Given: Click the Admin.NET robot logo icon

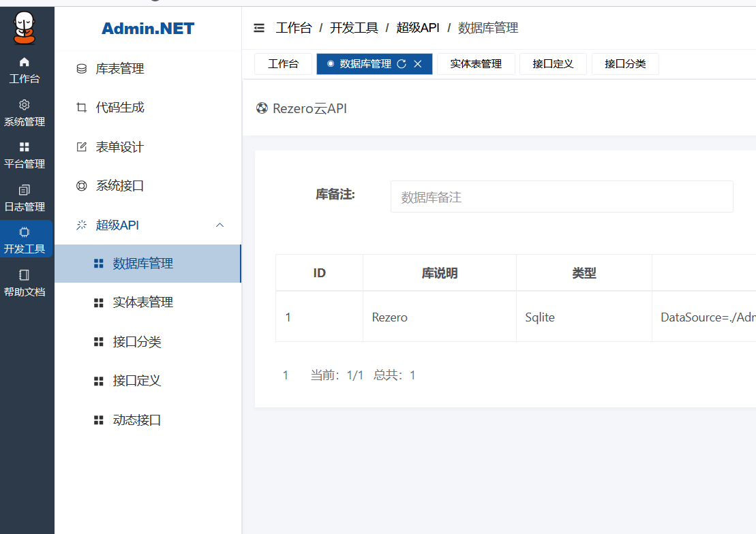Looking at the screenshot, I should click(x=26, y=29).
